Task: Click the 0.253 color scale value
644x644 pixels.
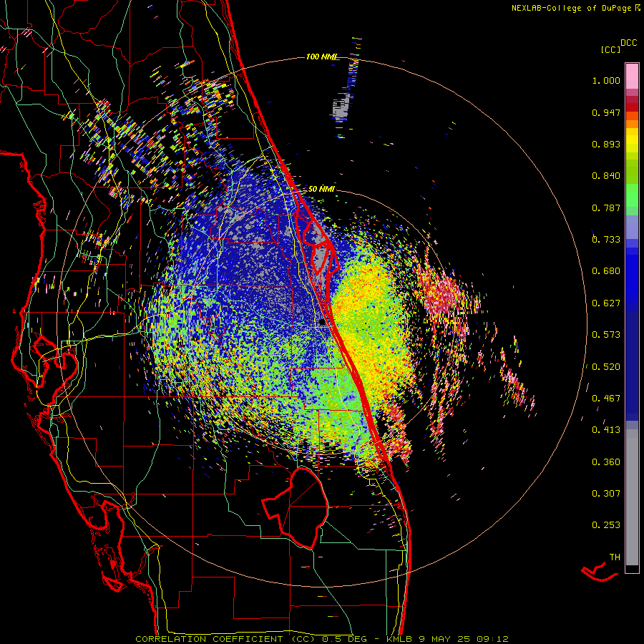Action: (606, 525)
